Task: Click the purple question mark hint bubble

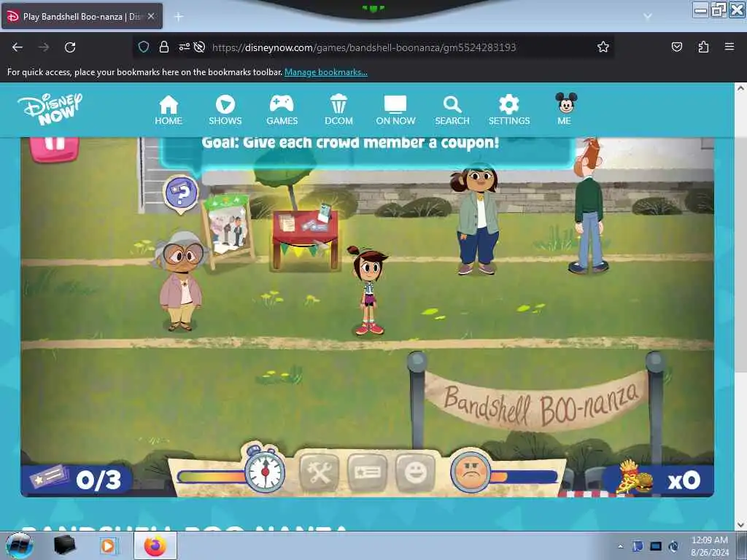Action: click(x=181, y=194)
